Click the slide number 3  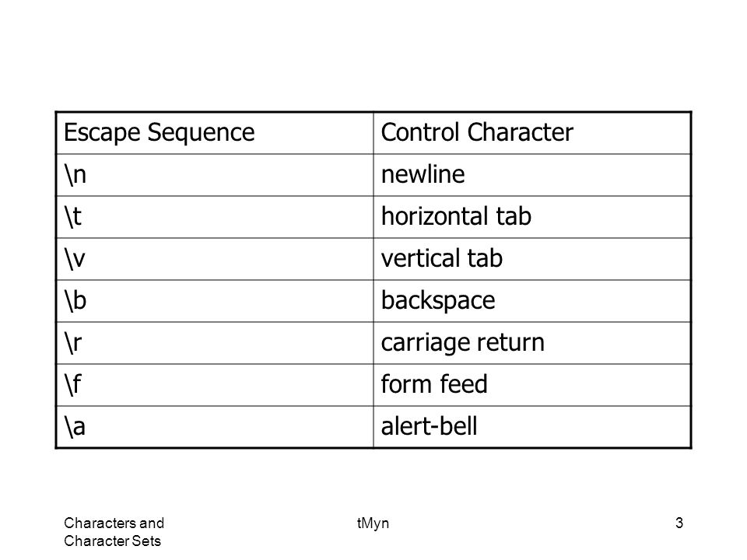(679, 523)
